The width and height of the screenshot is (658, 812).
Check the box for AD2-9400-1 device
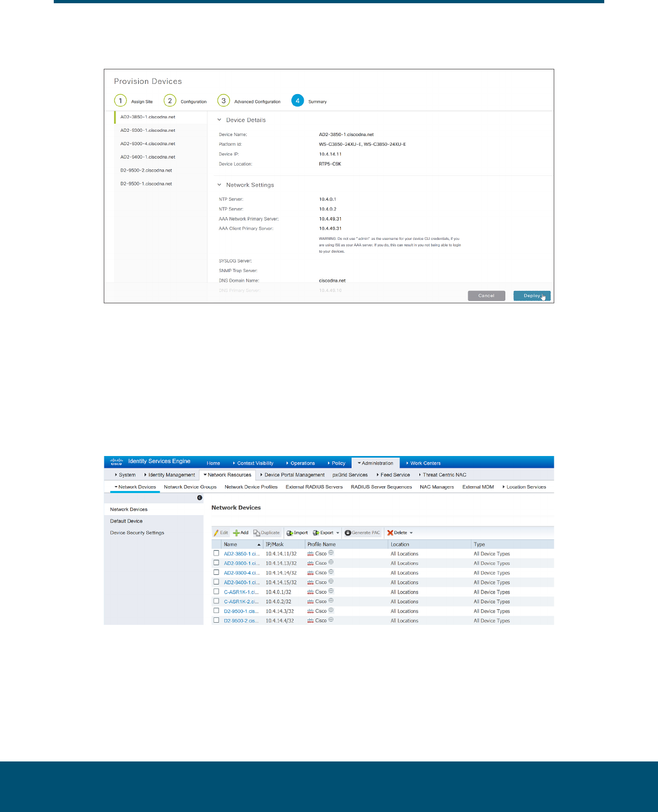pyautogui.click(x=216, y=582)
